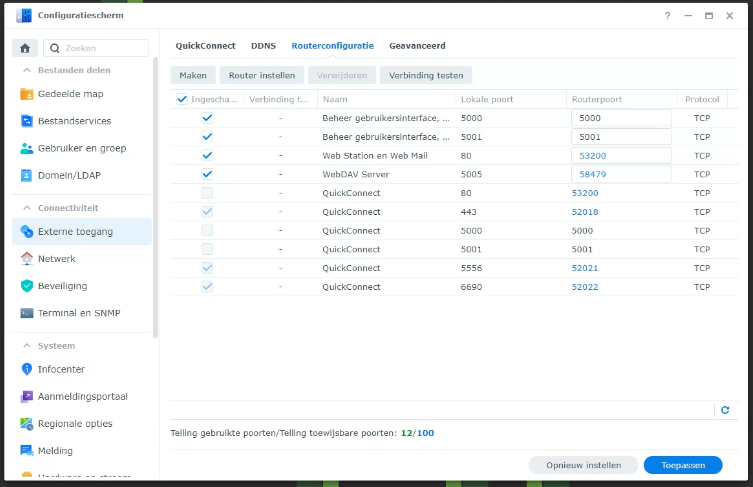
Task: Switch to the QuickConnect tab
Action: pos(206,46)
